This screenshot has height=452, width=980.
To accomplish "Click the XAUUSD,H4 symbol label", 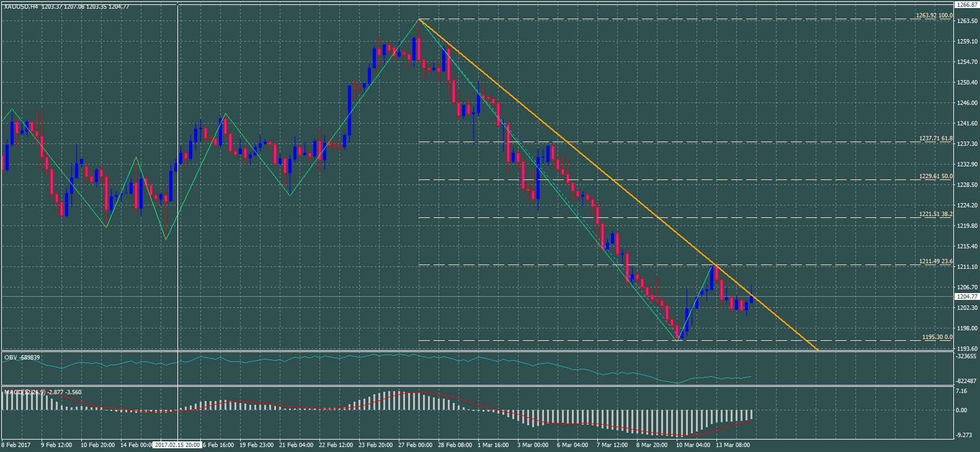I will pyautogui.click(x=21, y=6).
